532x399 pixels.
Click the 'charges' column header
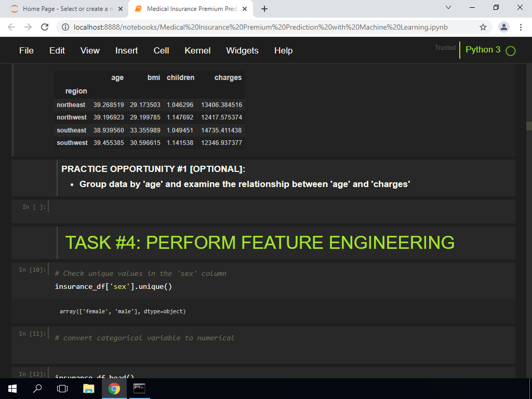pyautogui.click(x=228, y=78)
